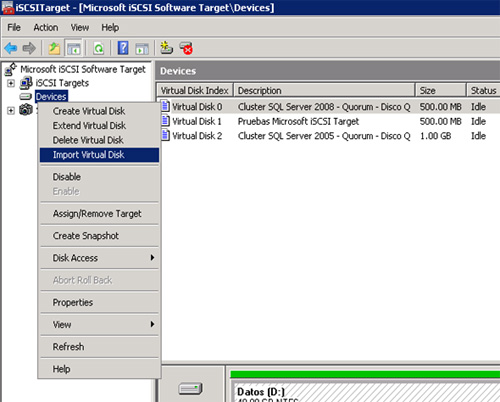Click the Up one level folder icon
This screenshot has height=402, width=500.
(54, 48)
